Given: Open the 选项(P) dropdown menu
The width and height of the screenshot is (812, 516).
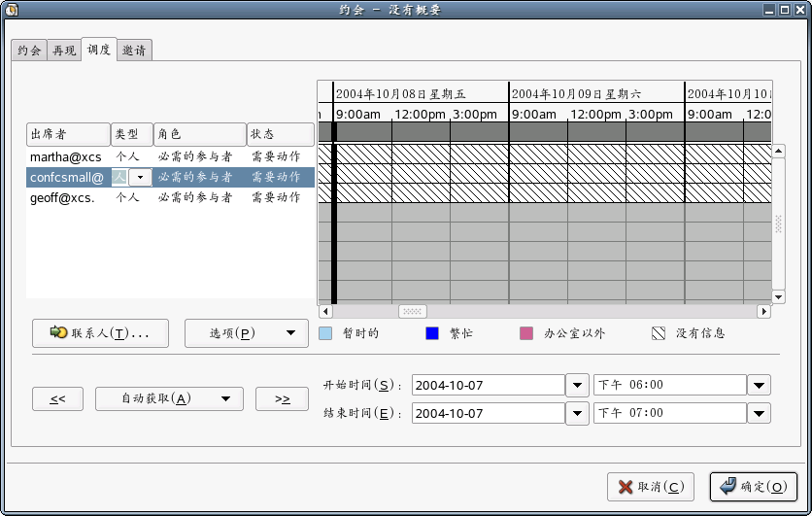Looking at the screenshot, I should click(x=247, y=333).
